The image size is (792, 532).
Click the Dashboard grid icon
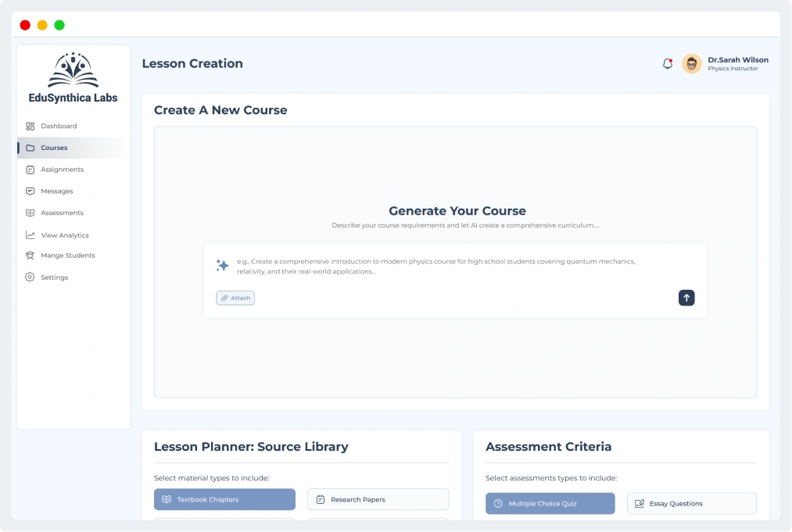pyautogui.click(x=30, y=126)
